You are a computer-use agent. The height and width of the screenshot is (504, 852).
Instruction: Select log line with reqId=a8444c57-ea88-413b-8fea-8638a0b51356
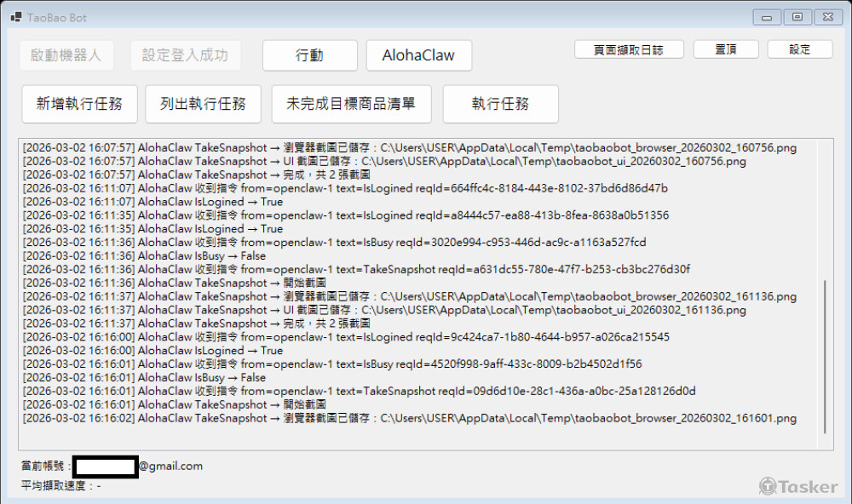coord(346,215)
